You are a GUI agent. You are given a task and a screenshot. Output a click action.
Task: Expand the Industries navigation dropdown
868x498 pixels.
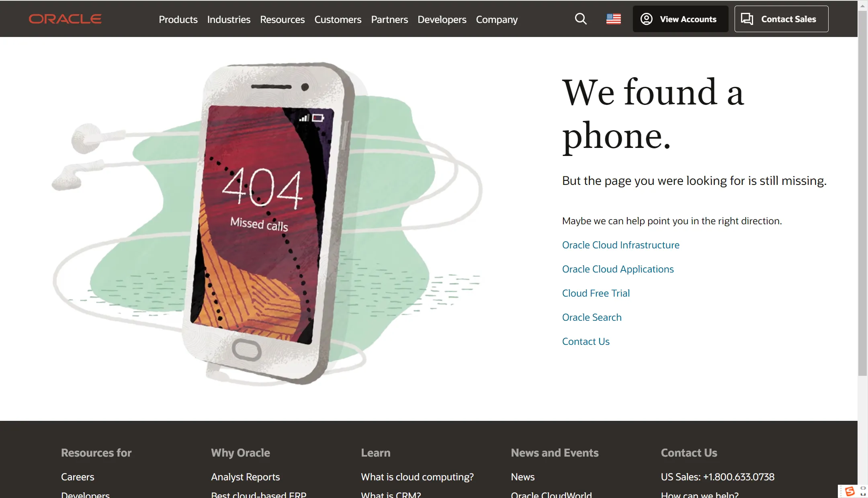[228, 19]
